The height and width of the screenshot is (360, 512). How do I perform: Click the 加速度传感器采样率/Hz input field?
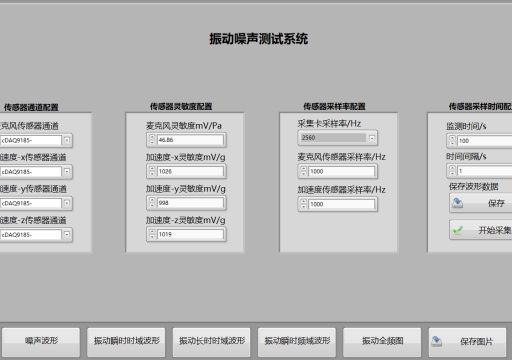[342, 204]
